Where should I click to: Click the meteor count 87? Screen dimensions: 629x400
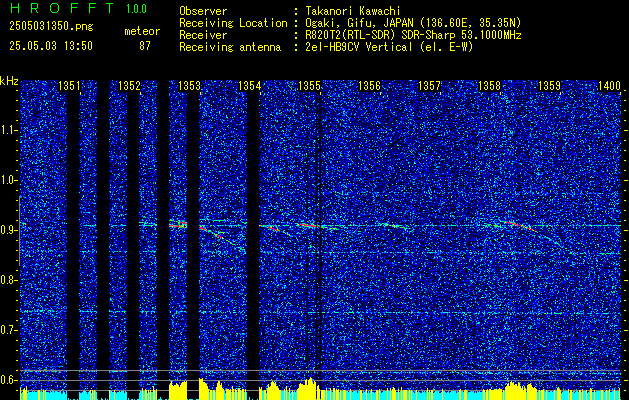pos(145,46)
